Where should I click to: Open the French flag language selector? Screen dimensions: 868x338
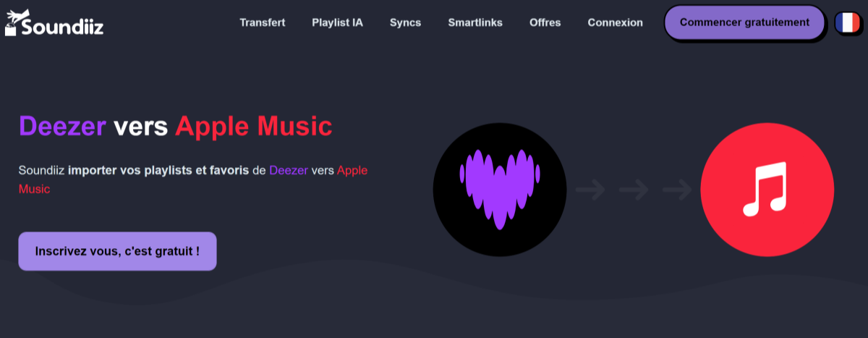847,22
